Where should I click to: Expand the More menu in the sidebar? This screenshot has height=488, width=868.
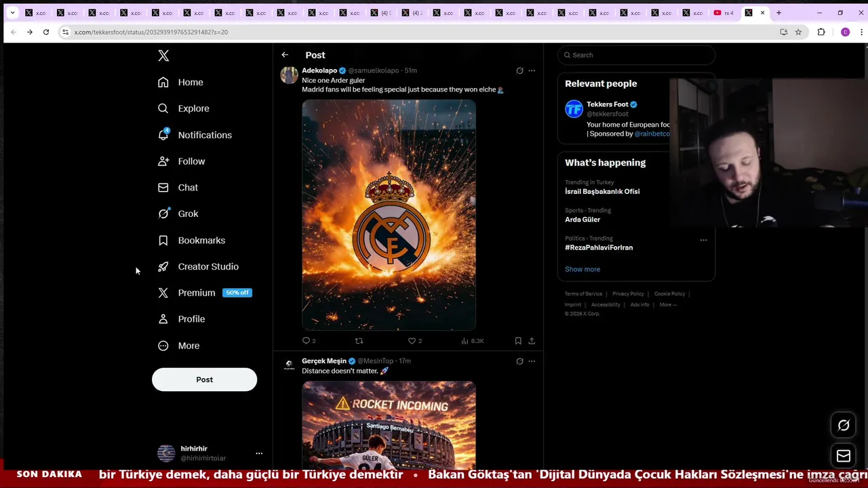click(x=178, y=346)
